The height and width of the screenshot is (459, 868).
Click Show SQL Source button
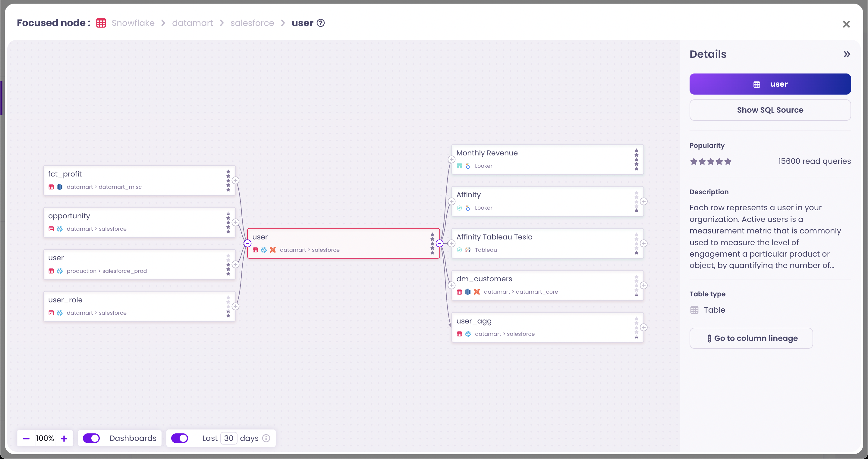click(x=770, y=110)
